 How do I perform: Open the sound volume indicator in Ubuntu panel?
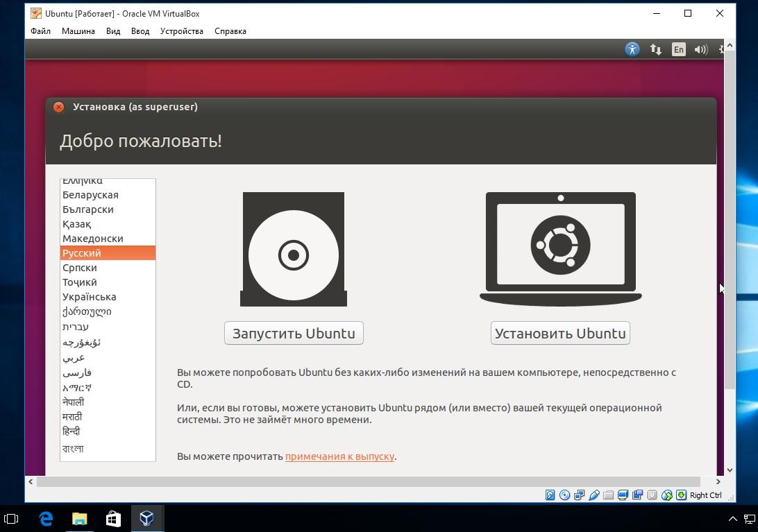[701, 49]
